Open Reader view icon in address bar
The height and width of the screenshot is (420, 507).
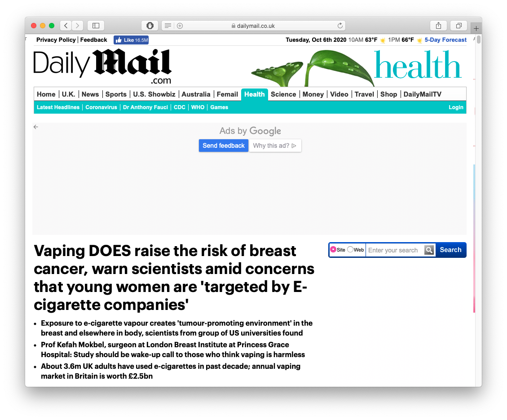coord(168,26)
